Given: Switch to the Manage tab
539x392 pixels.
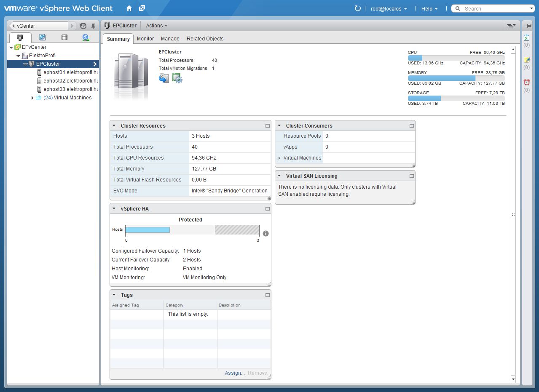Looking at the screenshot, I should [170, 39].
